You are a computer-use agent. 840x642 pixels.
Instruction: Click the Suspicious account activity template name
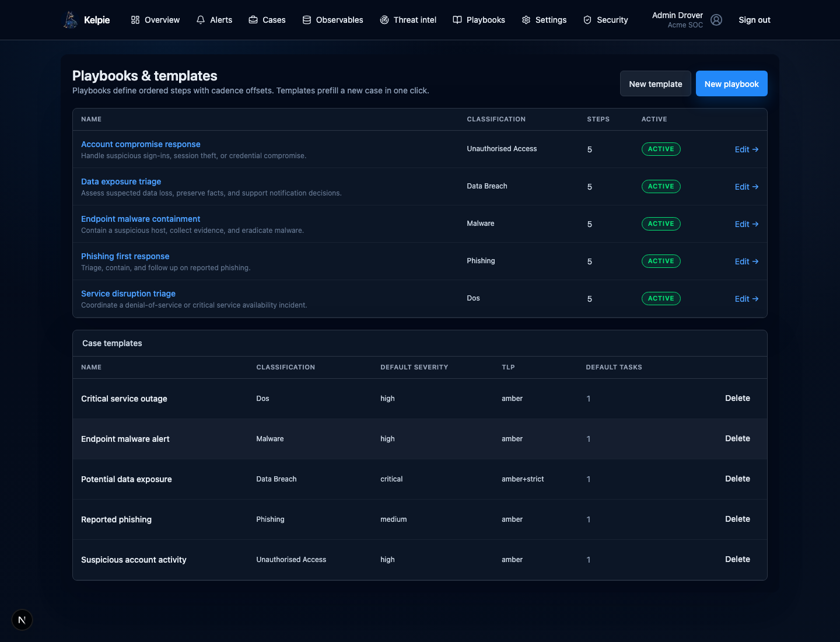tap(134, 560)
